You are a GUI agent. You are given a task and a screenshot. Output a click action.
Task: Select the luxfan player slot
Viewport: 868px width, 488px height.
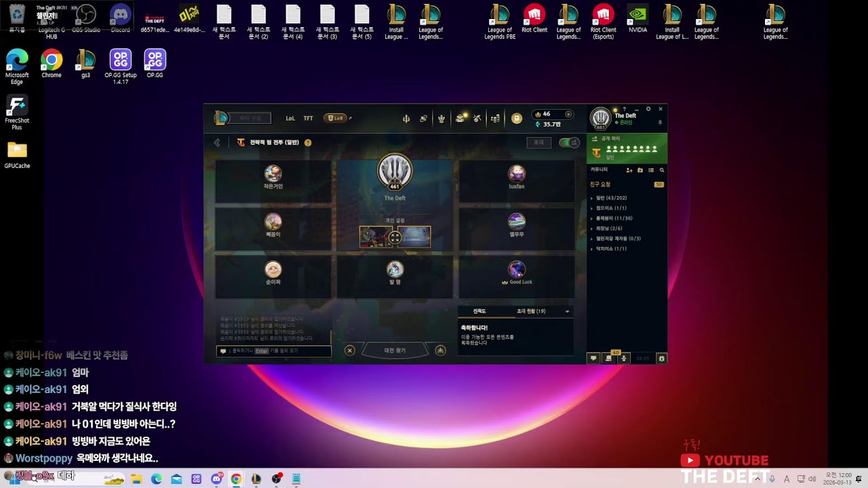[517, 180]
